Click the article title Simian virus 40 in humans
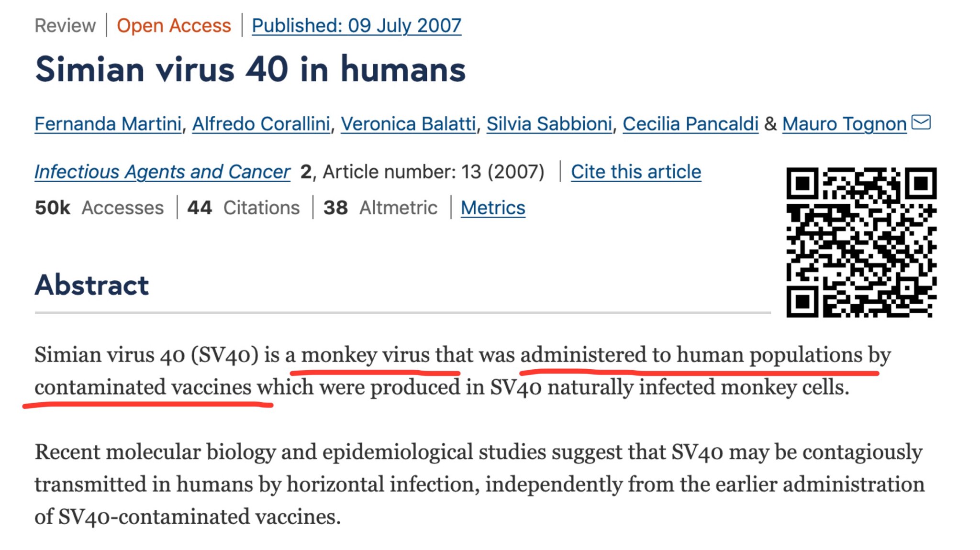Viewport: 980px width, 550px height. [250, 69]
